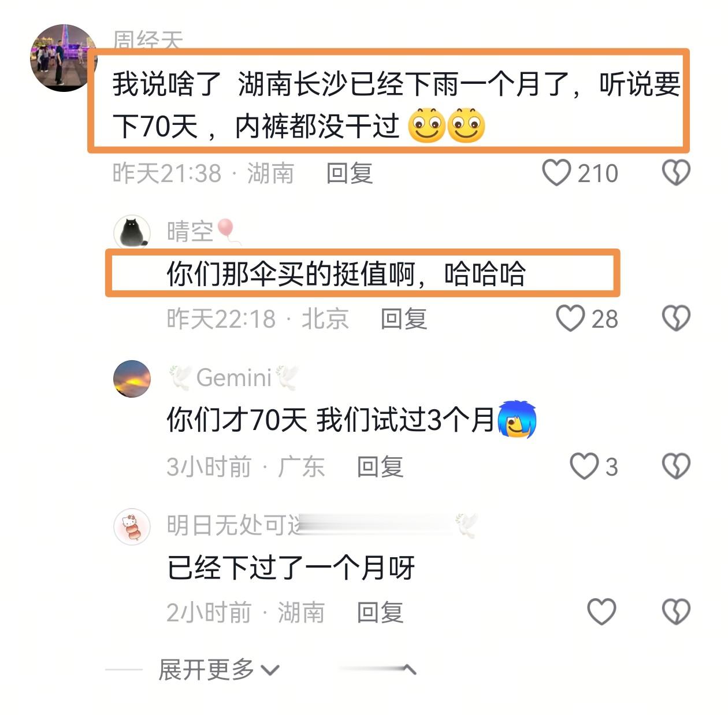Dislike the Changsha rain comment
728x715 pixels.
(675, 173)
